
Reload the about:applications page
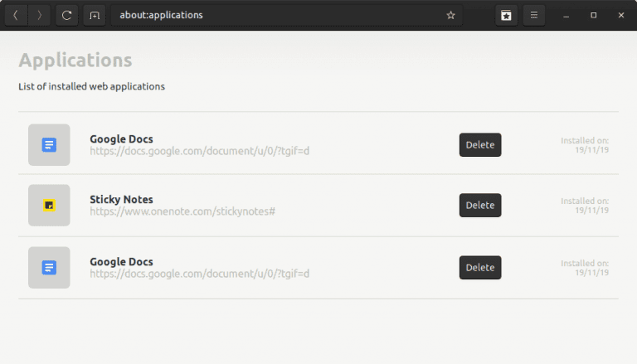[x=67, y=15]
